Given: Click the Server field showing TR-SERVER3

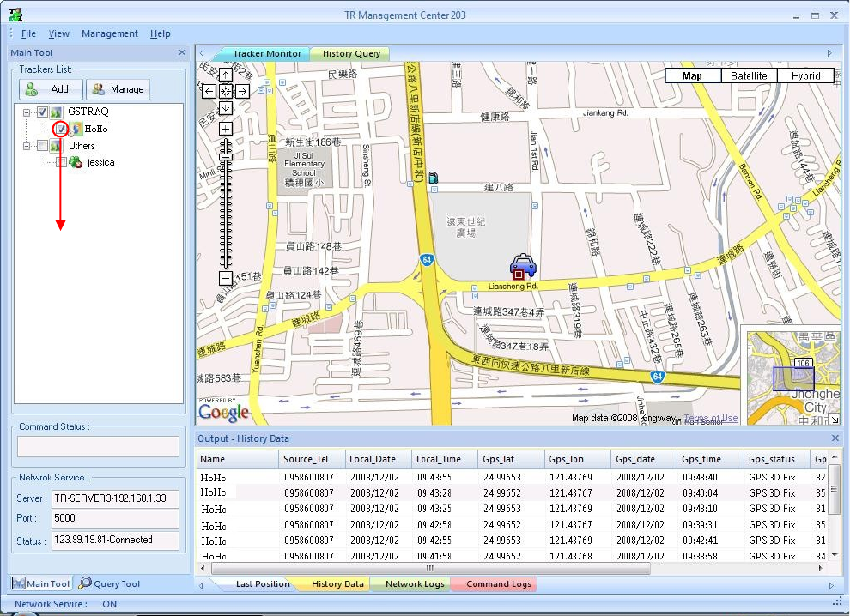Looking at the screenshot, I should 115,499.
